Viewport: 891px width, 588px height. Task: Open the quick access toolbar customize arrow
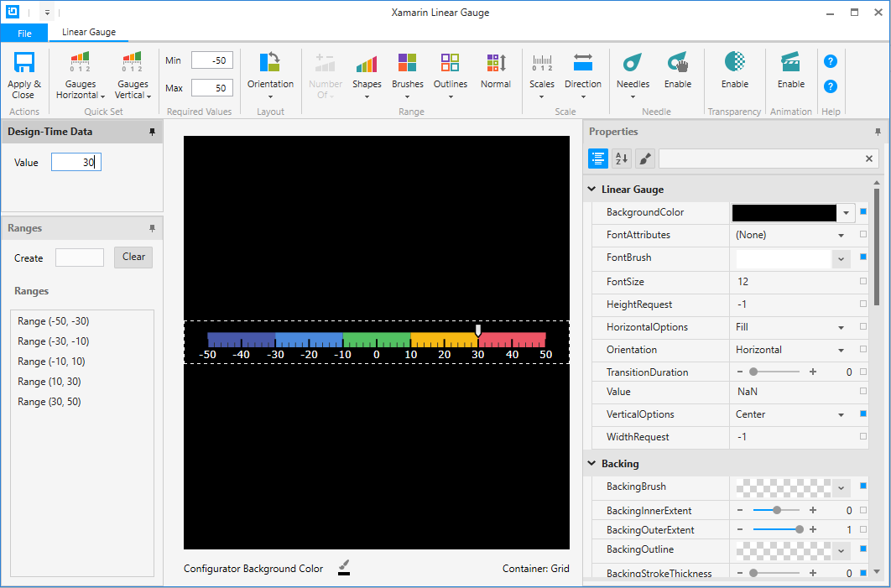point(47,12)
